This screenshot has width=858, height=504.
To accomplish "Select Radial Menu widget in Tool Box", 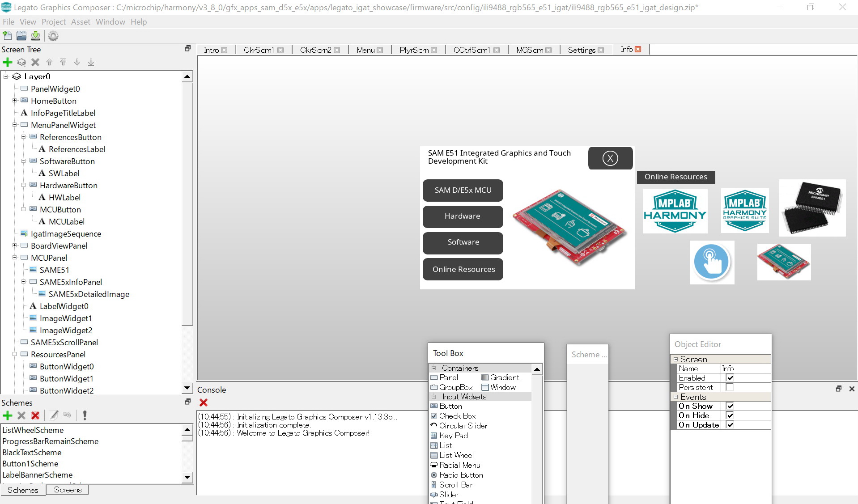I will [460, 465].
